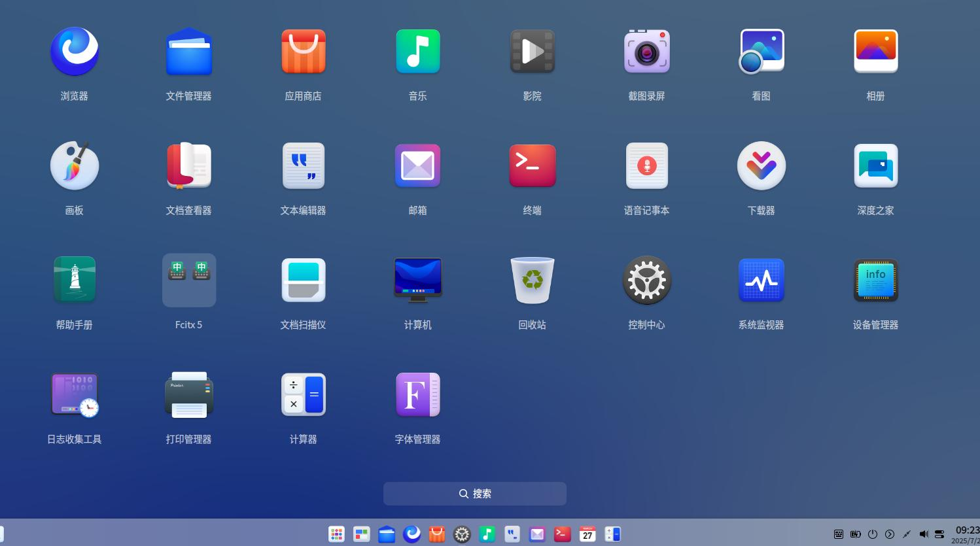Open the 计算机 computer icon
Image resolution: width=980 pixels, height=546 pixels.
418,280
